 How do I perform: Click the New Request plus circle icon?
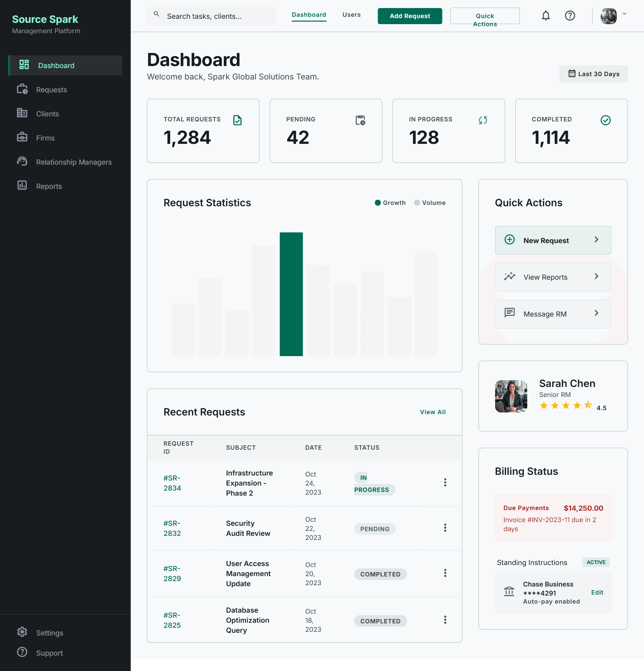tap(509, 240)
